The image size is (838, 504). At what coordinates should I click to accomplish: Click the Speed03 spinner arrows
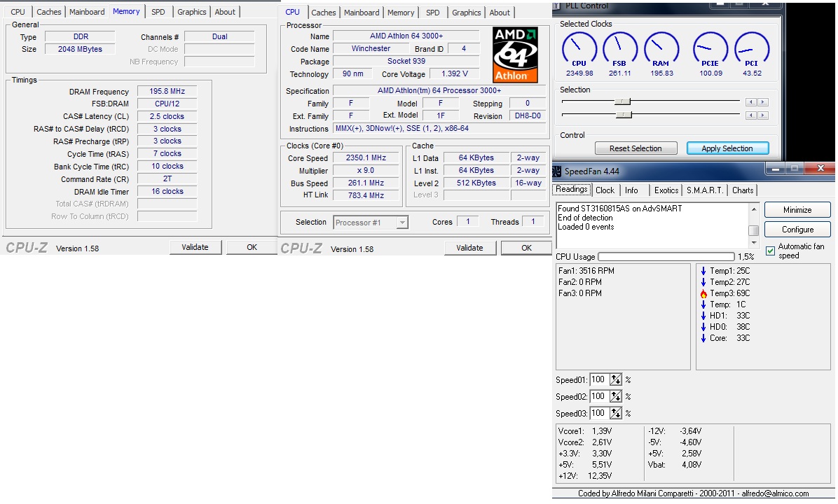tap(616, 413)
